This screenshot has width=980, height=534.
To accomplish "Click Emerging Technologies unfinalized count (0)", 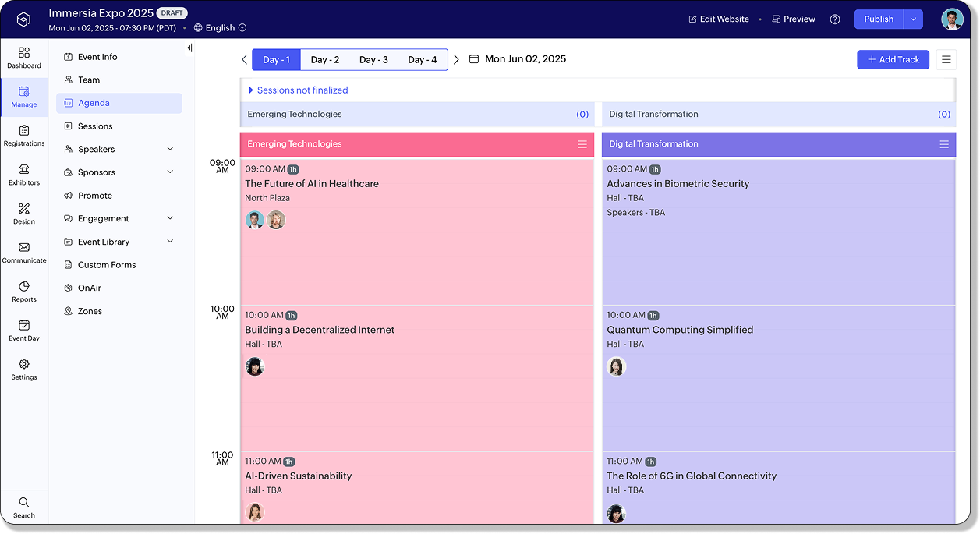I will (x=582, y=115).
